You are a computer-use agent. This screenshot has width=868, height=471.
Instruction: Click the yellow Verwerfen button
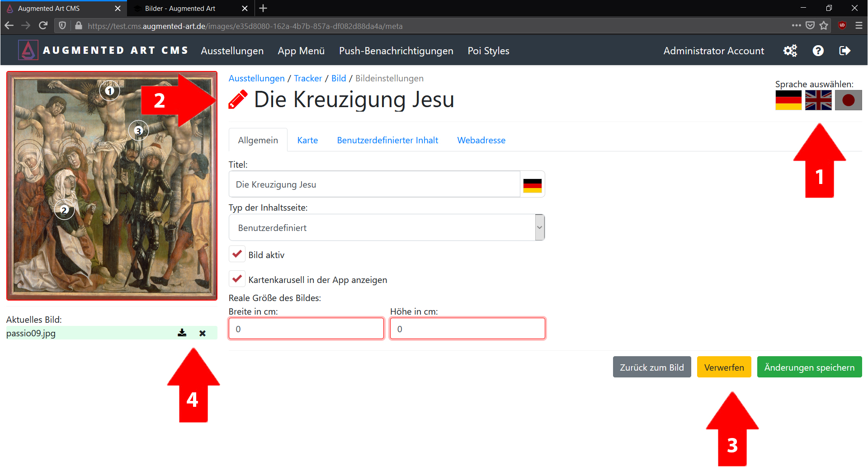pos(724,367)
